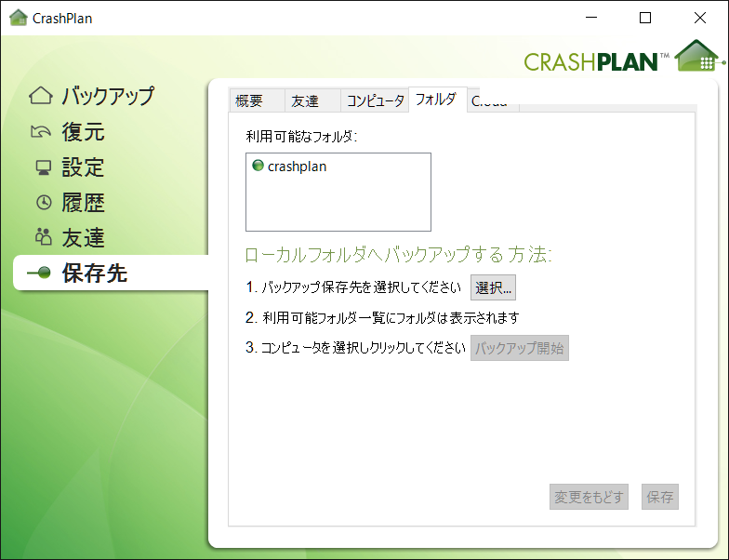Screen dimensions: 729x560
Task: Switch to the 友達 tab
Action: coord(312,100)
